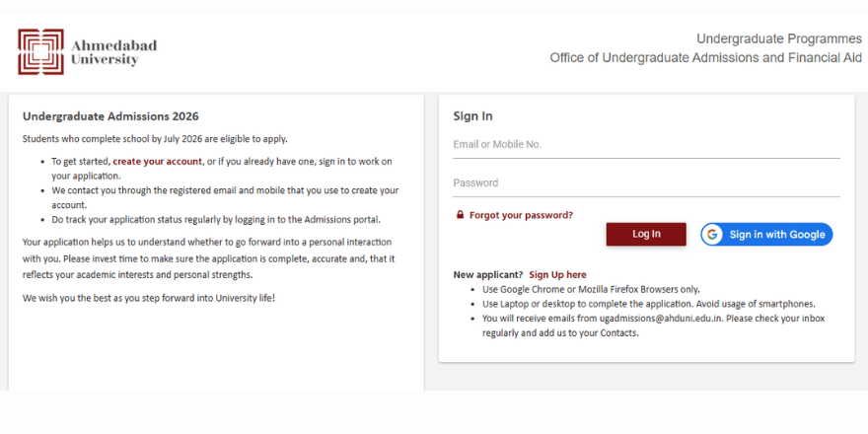Click into the Password field
This screenshot has width=868, height=434.
click(646, 183)
